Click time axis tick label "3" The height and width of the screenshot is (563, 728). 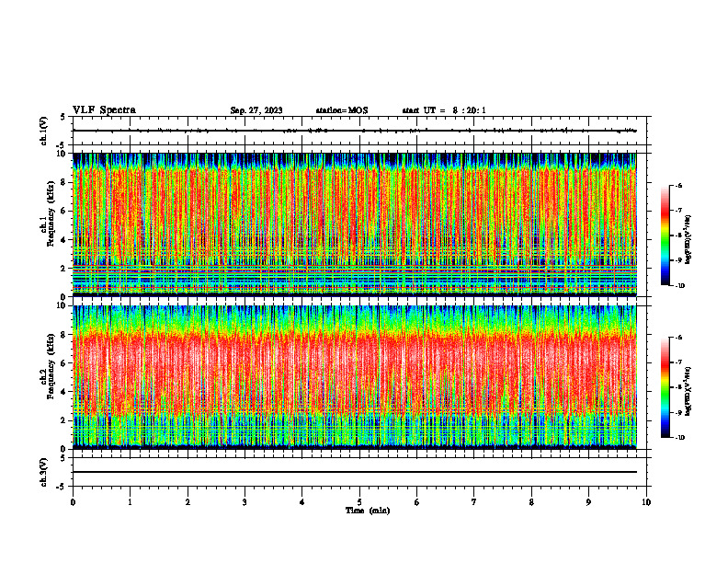point(245,502)
